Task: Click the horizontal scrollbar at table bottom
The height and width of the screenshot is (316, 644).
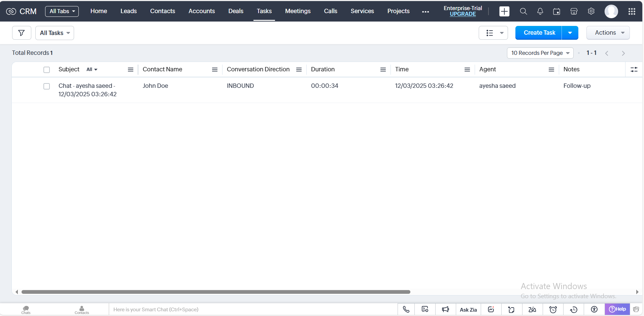Action: [x=215, y=292]
